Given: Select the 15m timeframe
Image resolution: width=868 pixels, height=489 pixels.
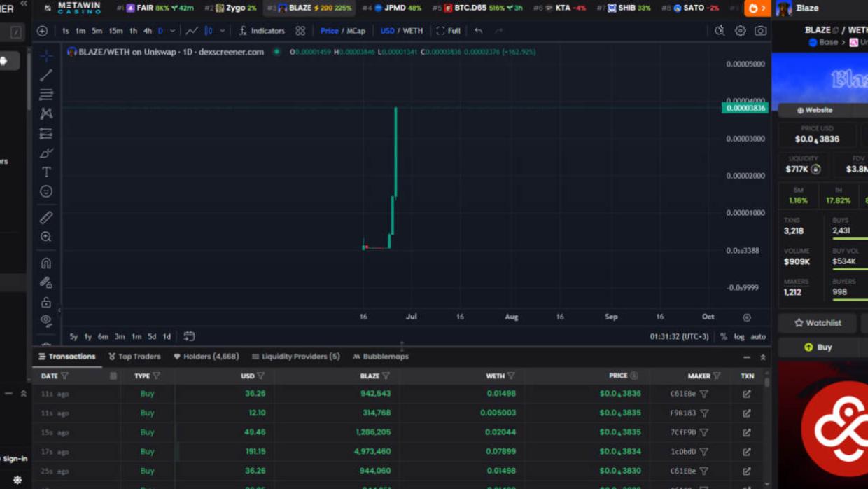Looking at the screenshot, I should point(115,31).
